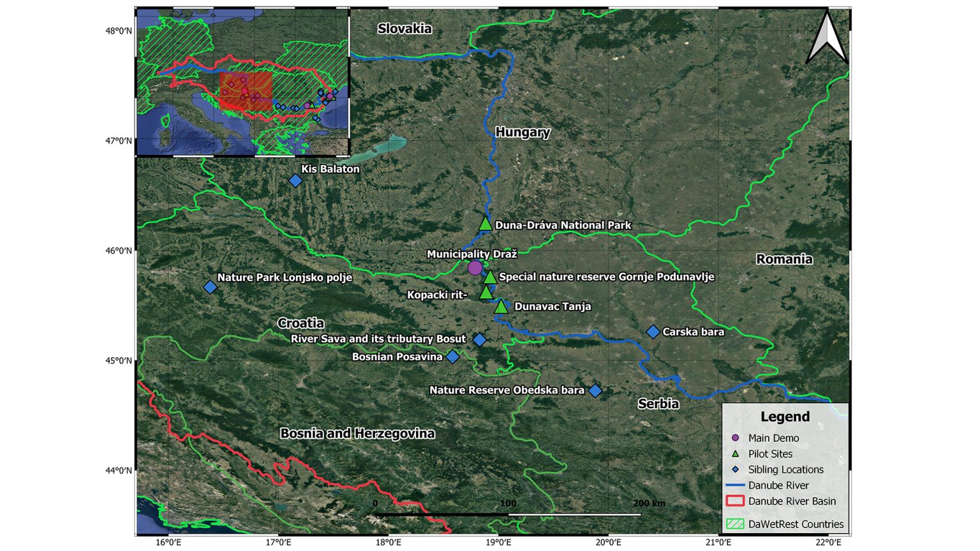Click the Obedska bara diamond marker
Viewport: 980px width, 551px height.
pyautogui.click(x=595, y=390)
